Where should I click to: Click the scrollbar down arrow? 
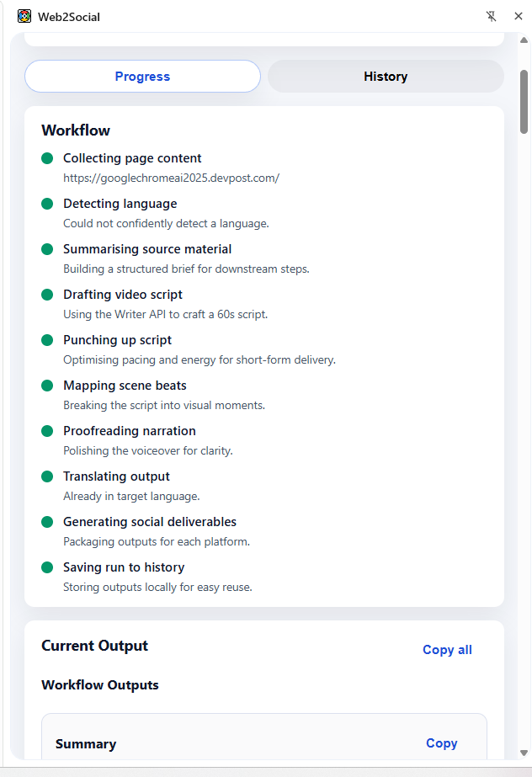524,753
